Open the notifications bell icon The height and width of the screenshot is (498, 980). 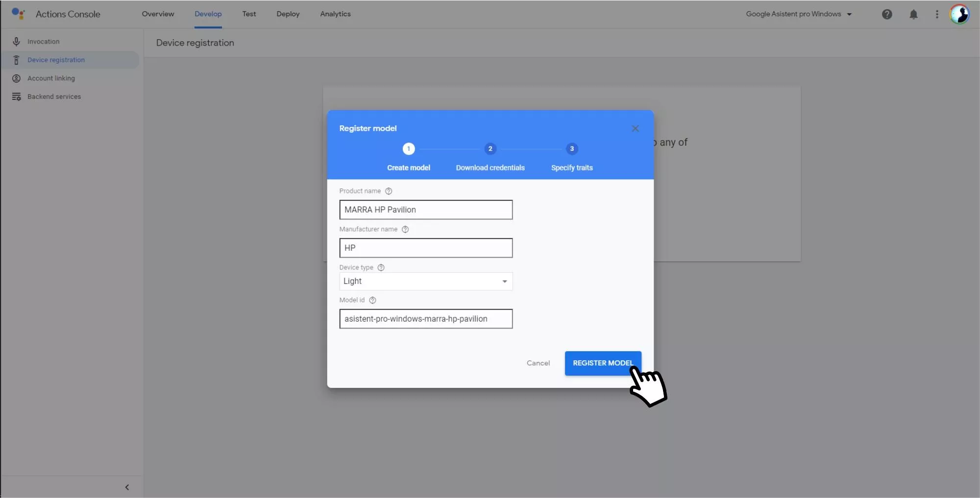913,14
